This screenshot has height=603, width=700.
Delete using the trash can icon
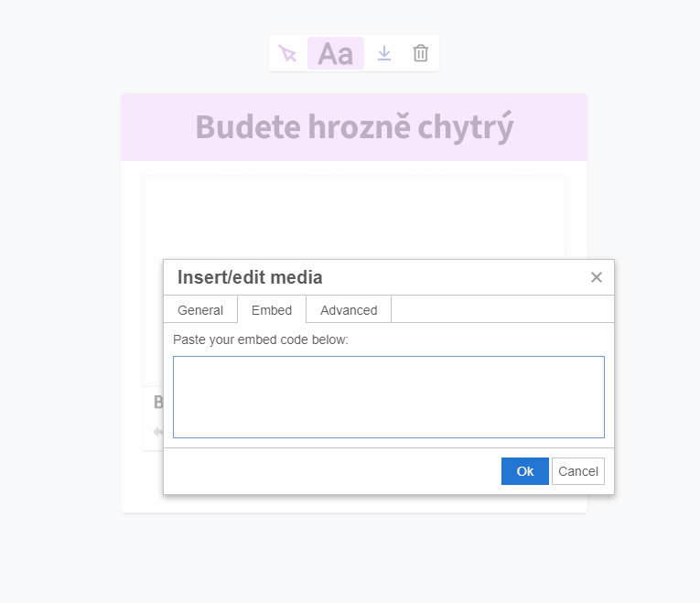coord(420,54)
